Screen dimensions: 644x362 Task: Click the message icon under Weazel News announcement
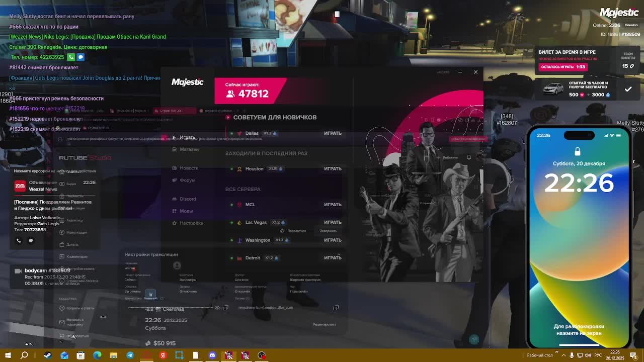[31, 241]
